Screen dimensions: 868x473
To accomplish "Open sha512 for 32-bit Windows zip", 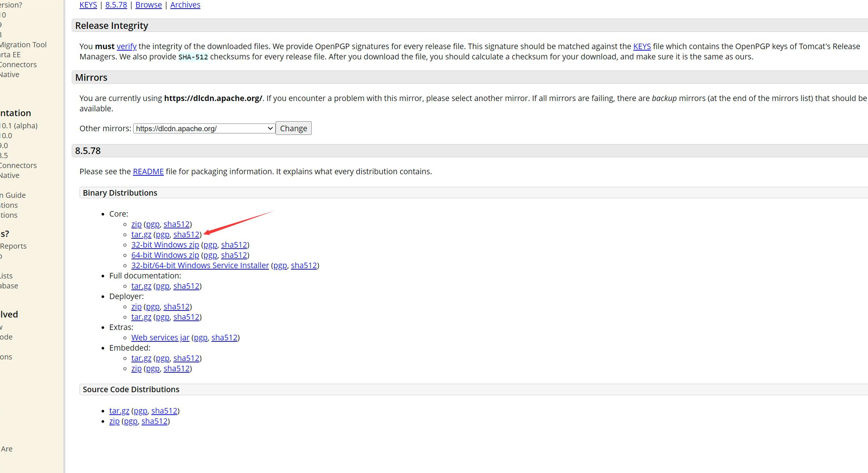I will [x=234, y=245].
